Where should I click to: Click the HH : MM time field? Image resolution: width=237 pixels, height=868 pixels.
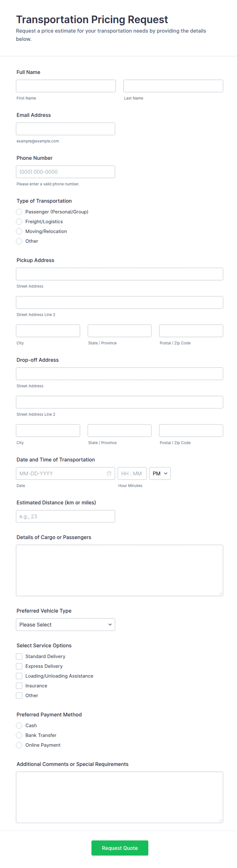132,473
